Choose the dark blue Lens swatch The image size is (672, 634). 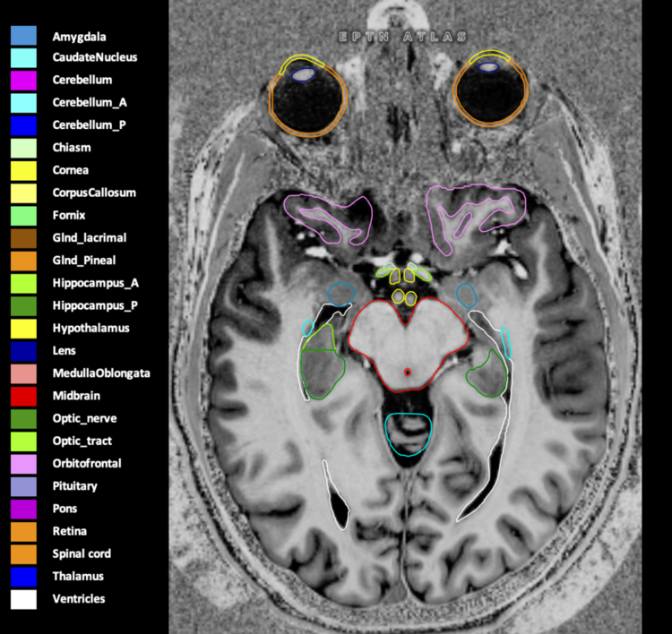[x=23, y=351]
